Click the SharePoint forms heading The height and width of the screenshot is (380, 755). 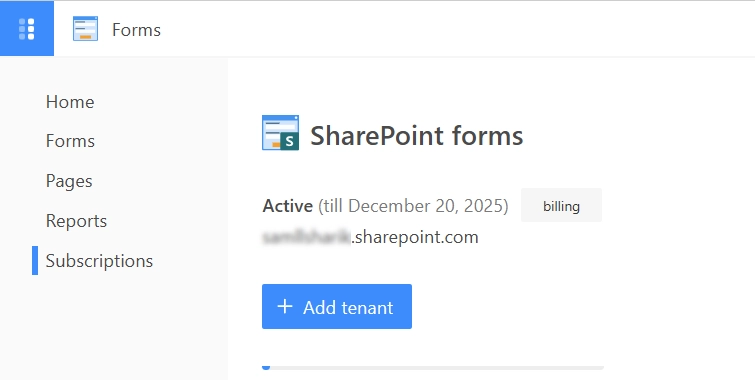click(x=417, y=135)
